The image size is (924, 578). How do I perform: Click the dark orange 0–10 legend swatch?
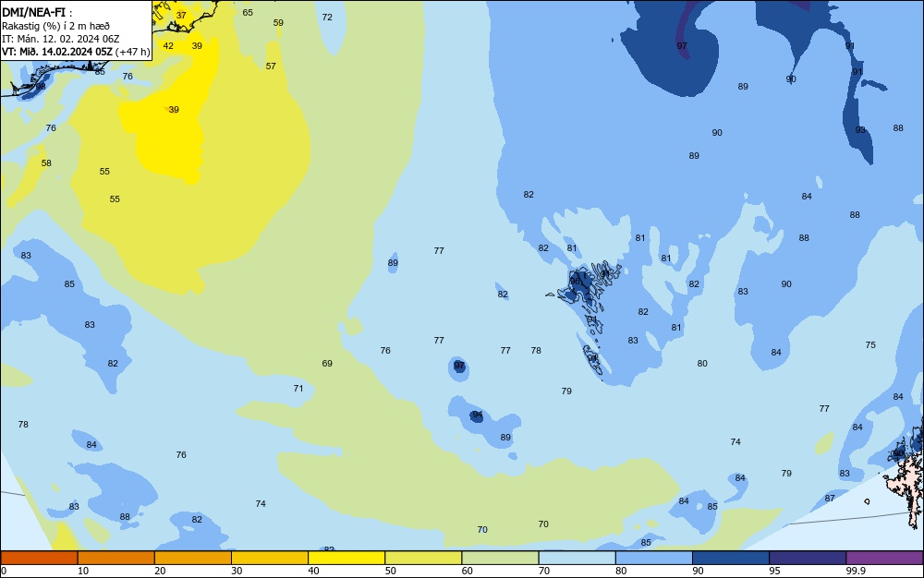tap(39, 558)
